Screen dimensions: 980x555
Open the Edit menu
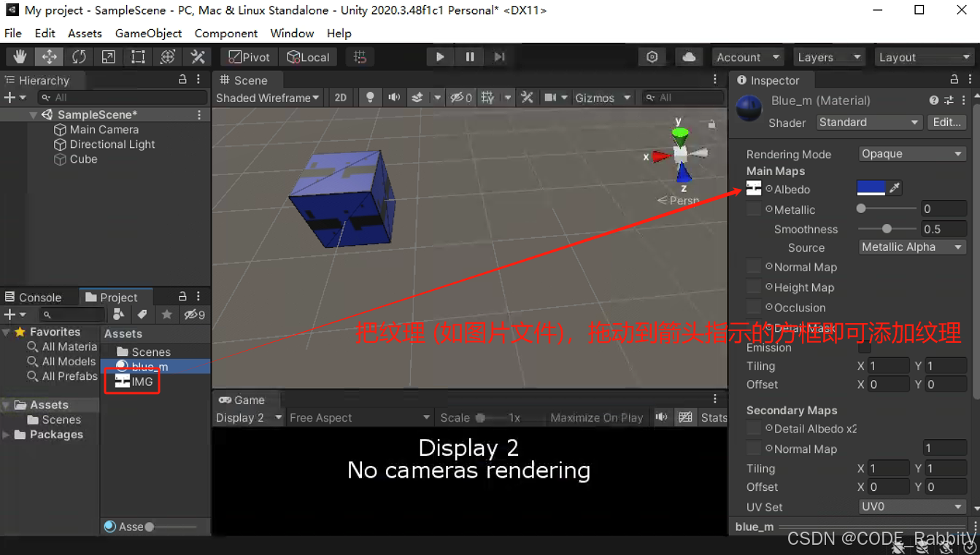pyautogui.click(x=45, y=34)
